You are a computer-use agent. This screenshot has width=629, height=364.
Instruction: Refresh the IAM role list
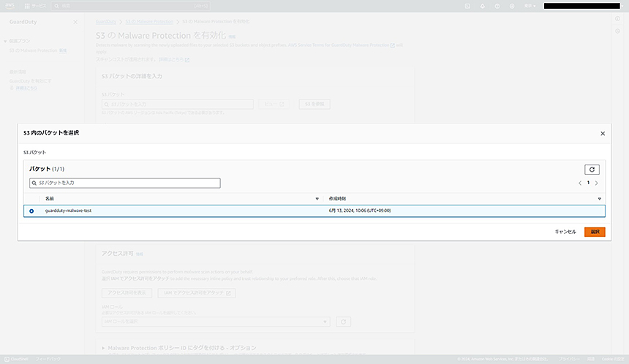[x=343, y=322]
